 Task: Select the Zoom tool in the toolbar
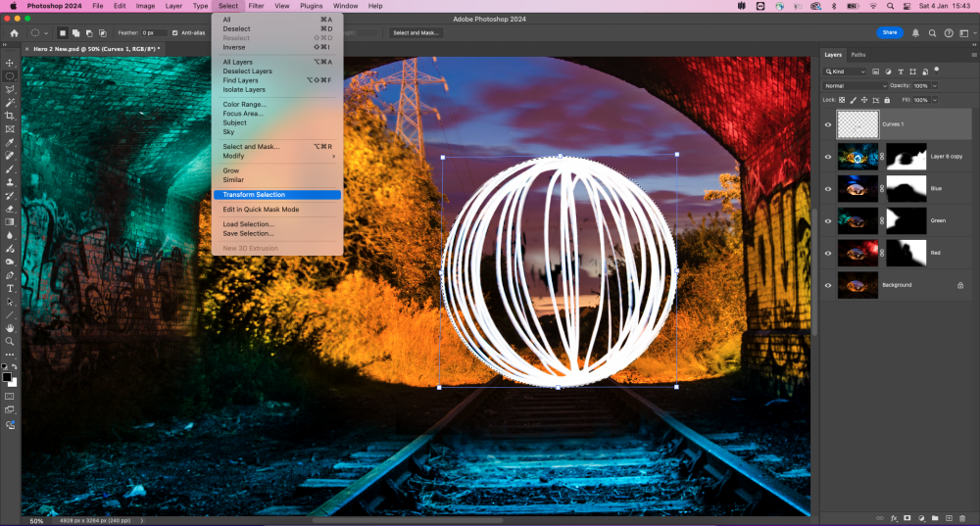point(10,341)
